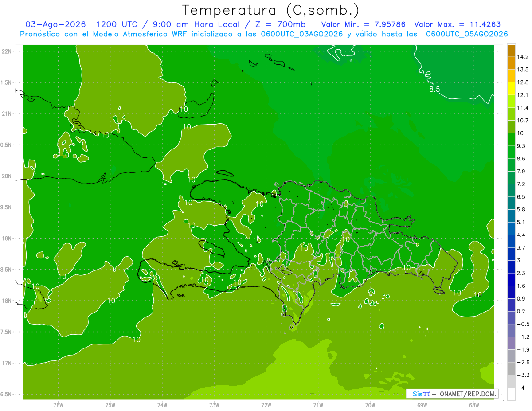This screenshot has width=532, height=411.
Task: Click the '22N' latitude axis label
Action: tap(7, 51)
